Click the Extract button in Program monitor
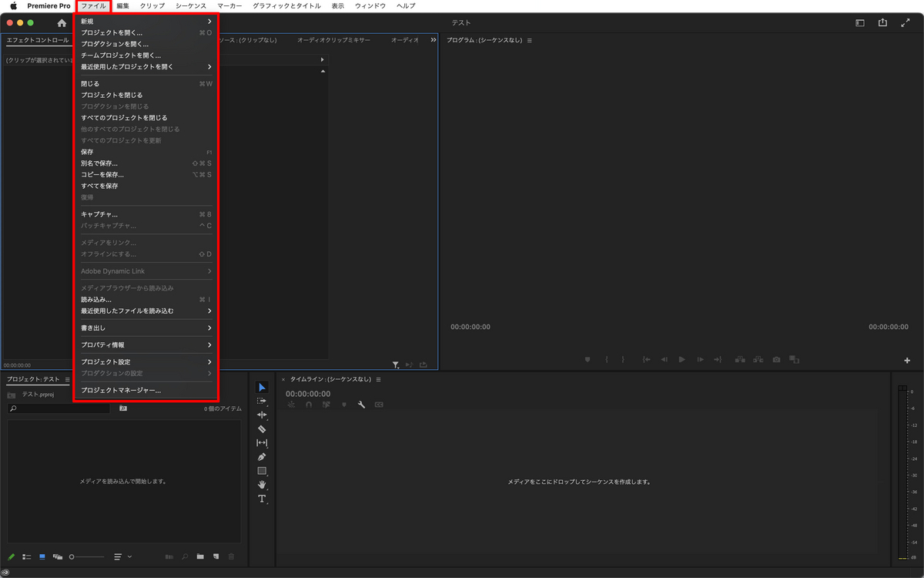This screenshot has width=924, height=578. coord(758,359)
